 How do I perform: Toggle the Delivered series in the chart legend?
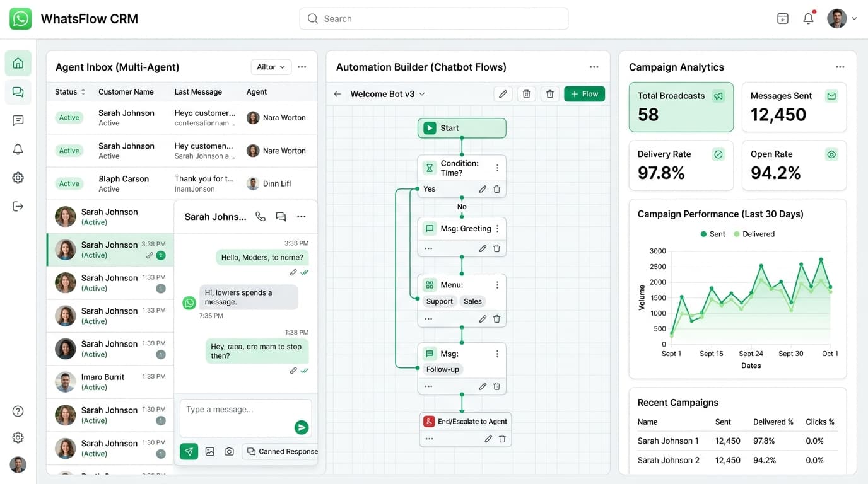754,234
